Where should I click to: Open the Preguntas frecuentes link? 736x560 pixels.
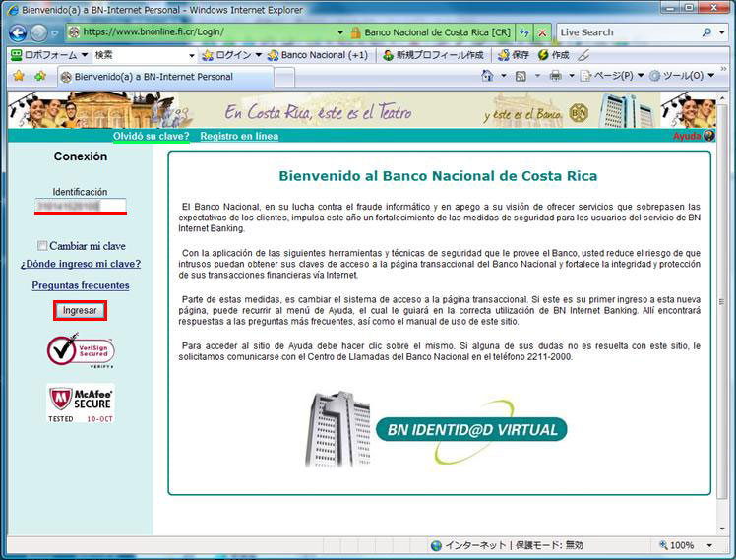(x=81, y=285)
